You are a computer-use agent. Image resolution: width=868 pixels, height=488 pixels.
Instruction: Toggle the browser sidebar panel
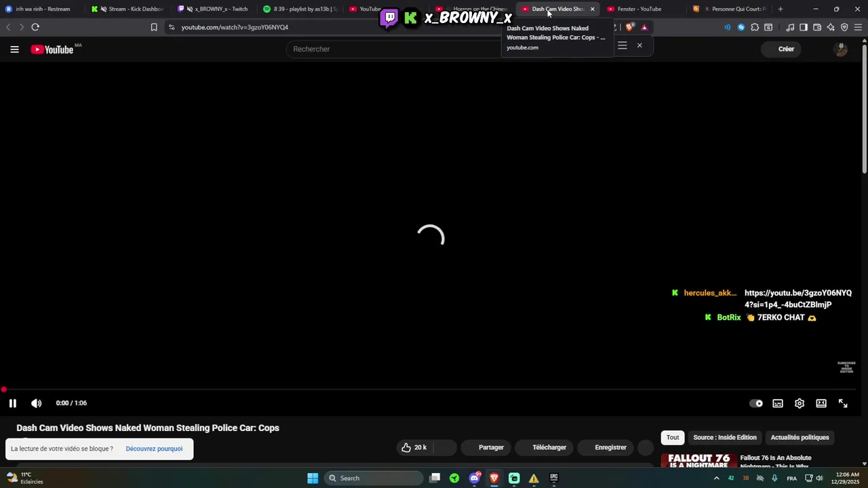coord(804,27)
